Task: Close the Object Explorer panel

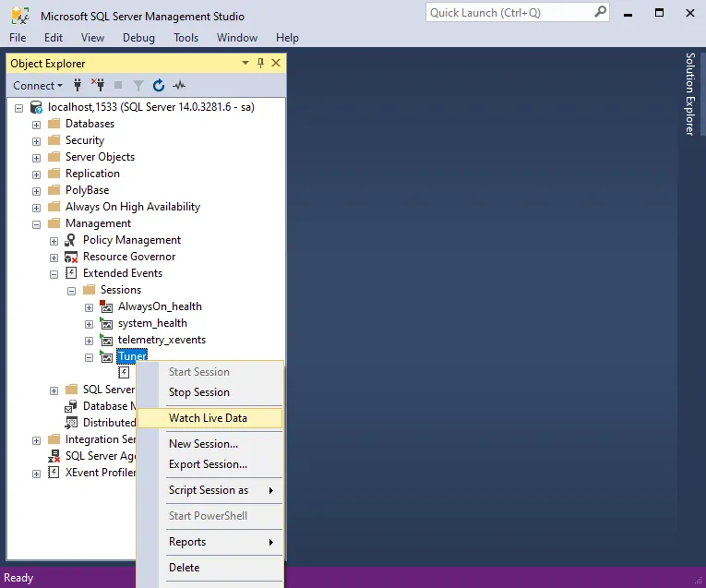Action: pyautogui.click(x=276, y=63)
